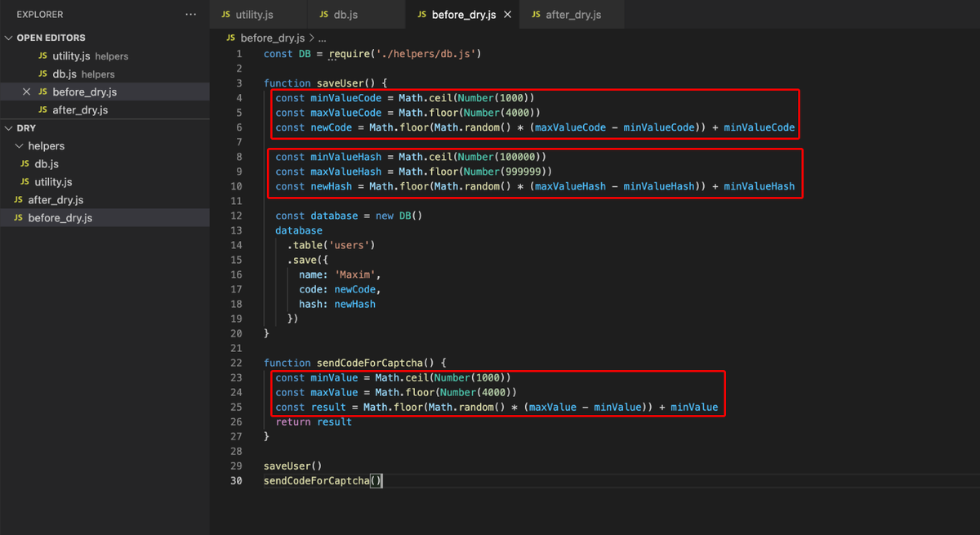Click variable newCode on line 6
980x535 pixels.
tap(331, 127)
